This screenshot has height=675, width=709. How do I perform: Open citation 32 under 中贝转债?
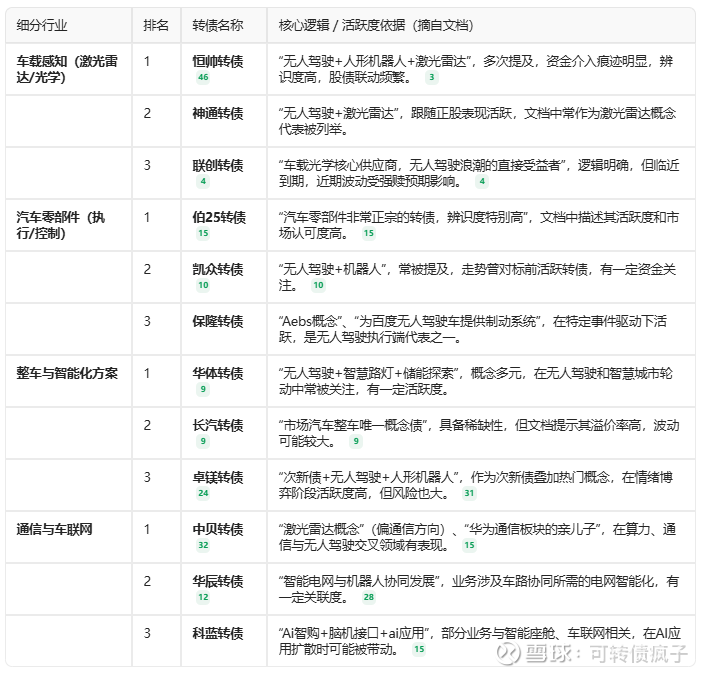203,545
